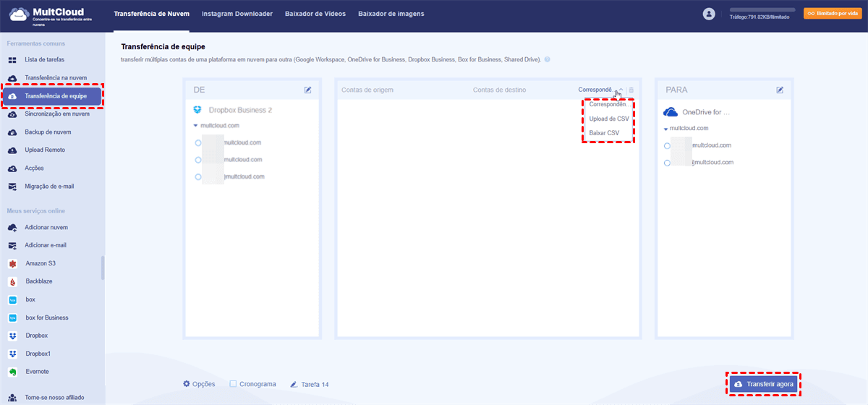
Task: Open Amazon S3 cloud service
Action: pyautogui.click(x=41, y=263)
